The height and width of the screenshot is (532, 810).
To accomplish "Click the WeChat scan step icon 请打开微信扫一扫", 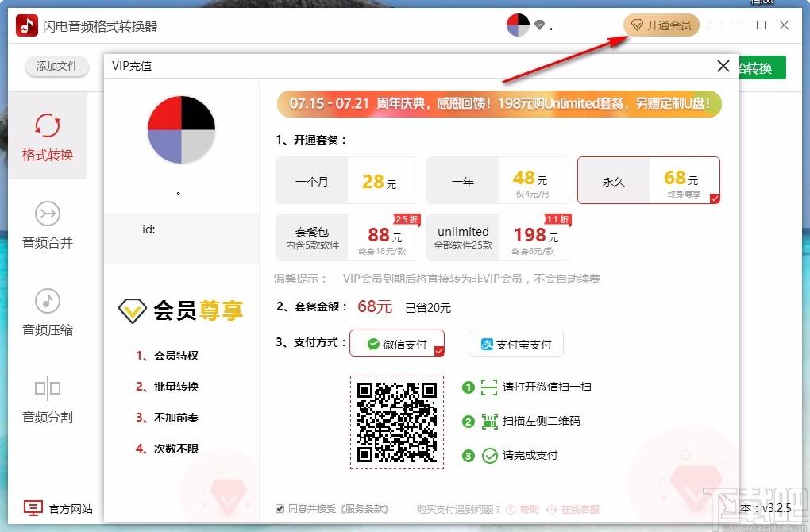I will point(488,387).
